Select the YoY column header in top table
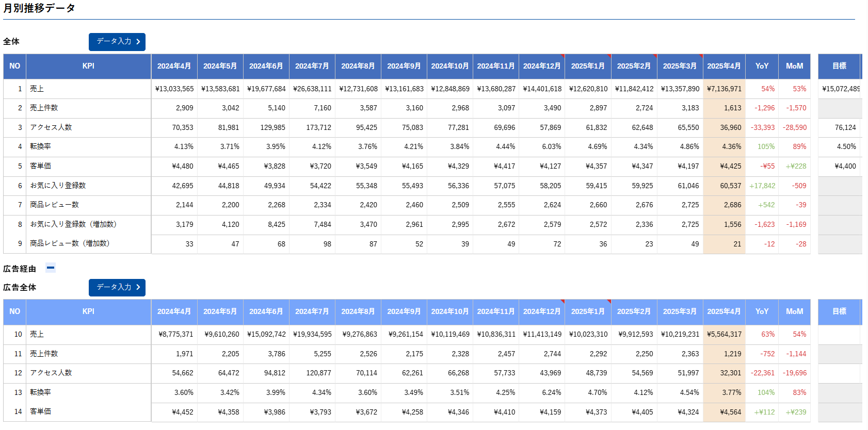Screen dimensions: 868x430 (x=762, y=66)
